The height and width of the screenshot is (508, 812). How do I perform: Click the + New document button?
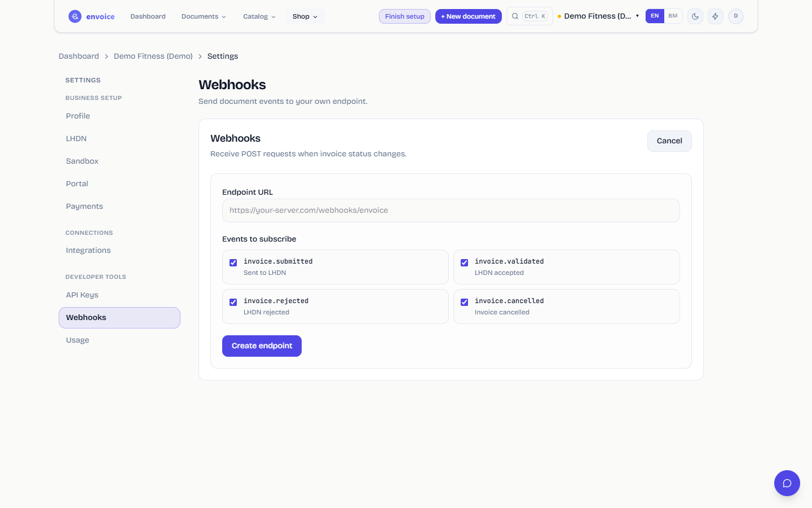click(469, 16)
